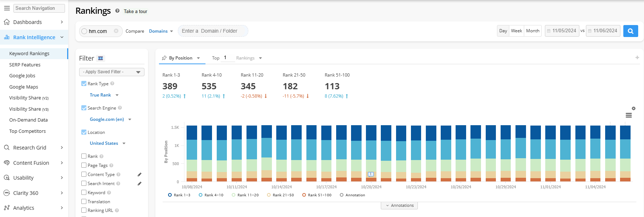Tick the Keyword filter checkbox

pos(84,193)
